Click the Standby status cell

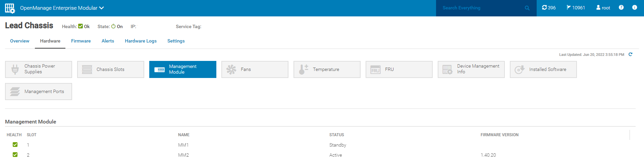(338, 145)
